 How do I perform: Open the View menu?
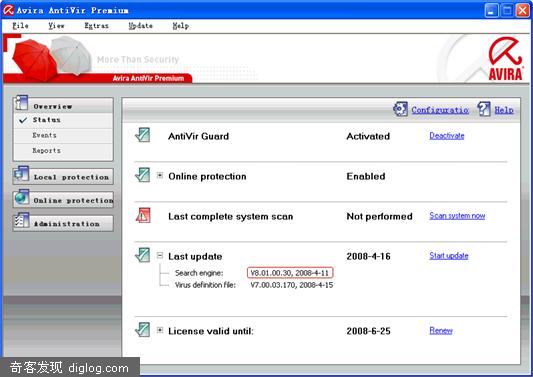click(56, 26)
